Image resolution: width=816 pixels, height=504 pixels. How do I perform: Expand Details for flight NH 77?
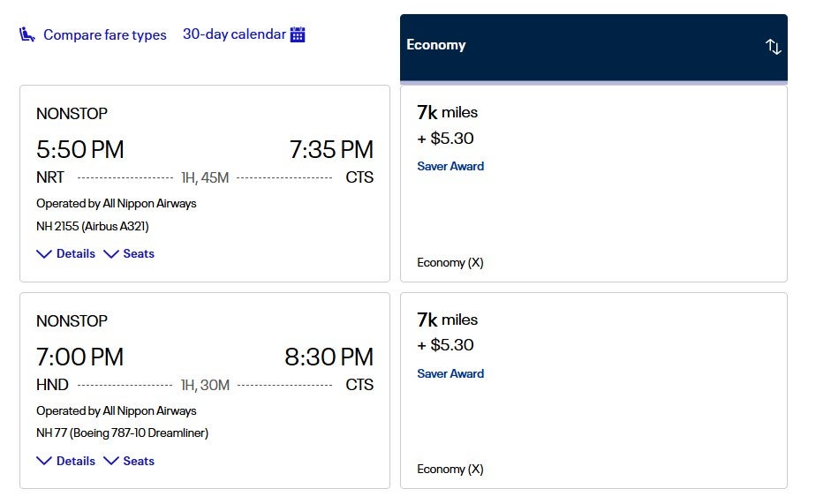pos(66,461)
